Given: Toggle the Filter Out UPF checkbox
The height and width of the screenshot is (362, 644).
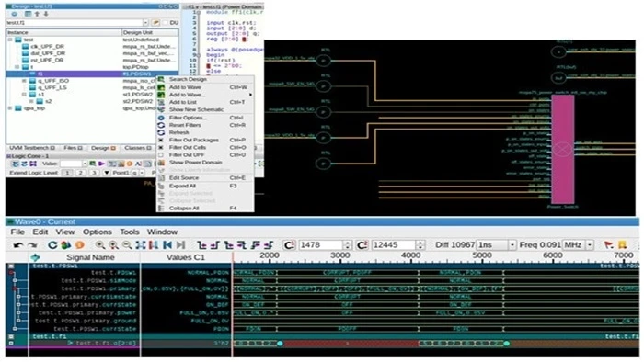Looking at the screenshot, I should click(x=161, y=155).
